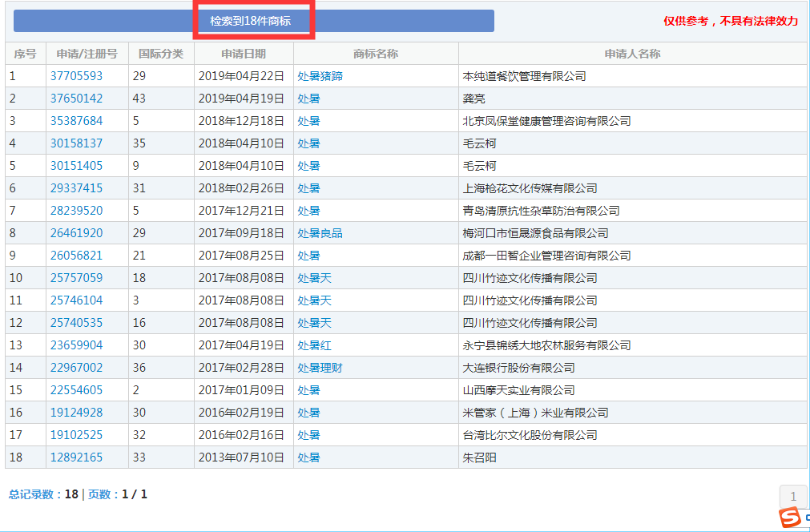Open registration number 22967002
The width and height of the screenshot is (810, 532).
(76, 368)
